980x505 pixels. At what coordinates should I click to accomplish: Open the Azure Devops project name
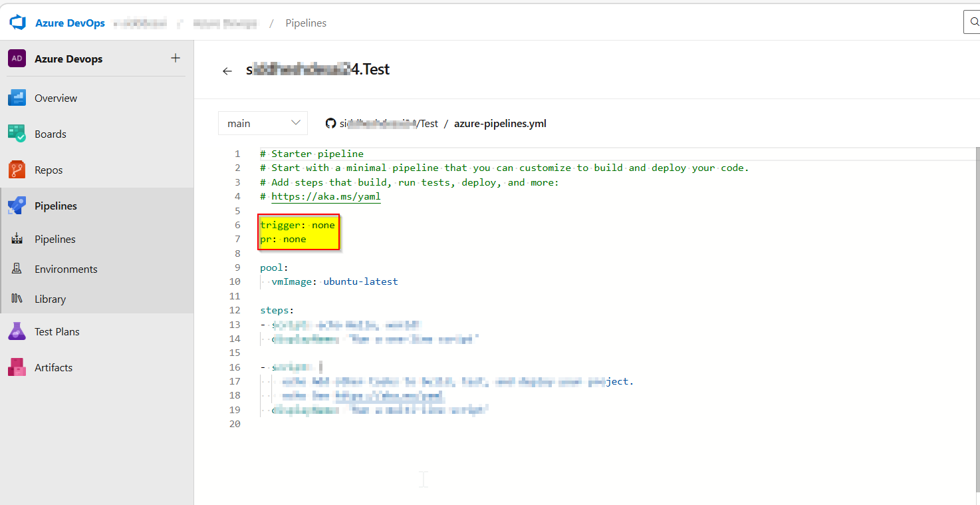pos(68,59)
